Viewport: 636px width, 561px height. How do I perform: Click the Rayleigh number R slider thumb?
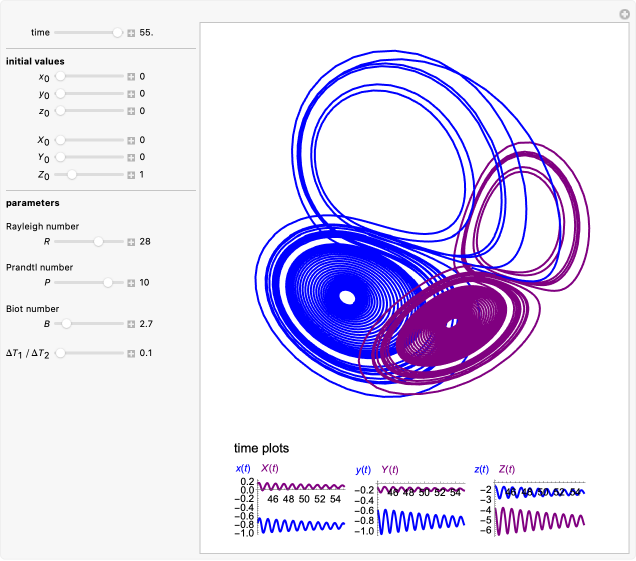[x=98, y=242]
